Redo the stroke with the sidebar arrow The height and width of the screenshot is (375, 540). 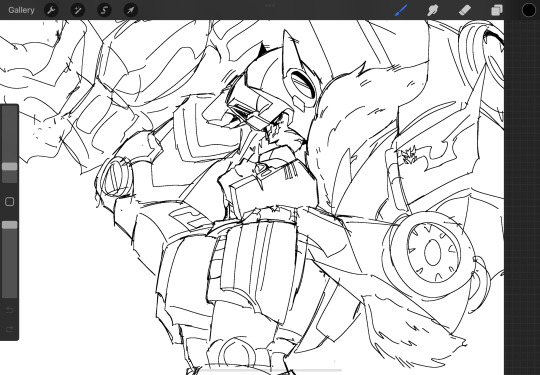10,329
